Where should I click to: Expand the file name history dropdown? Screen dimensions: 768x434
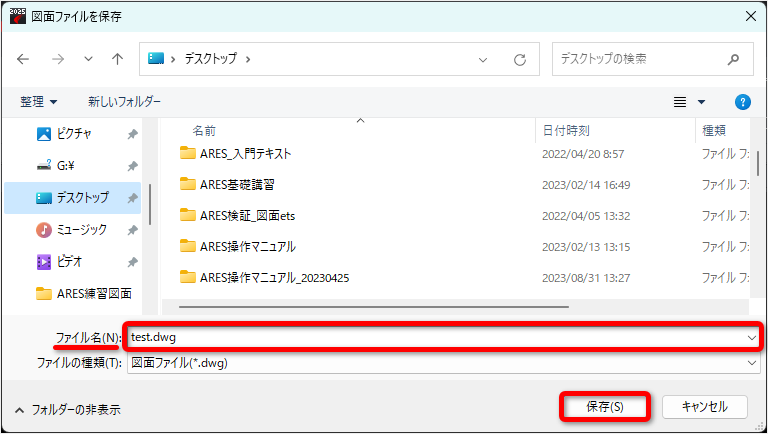point(751,338)
